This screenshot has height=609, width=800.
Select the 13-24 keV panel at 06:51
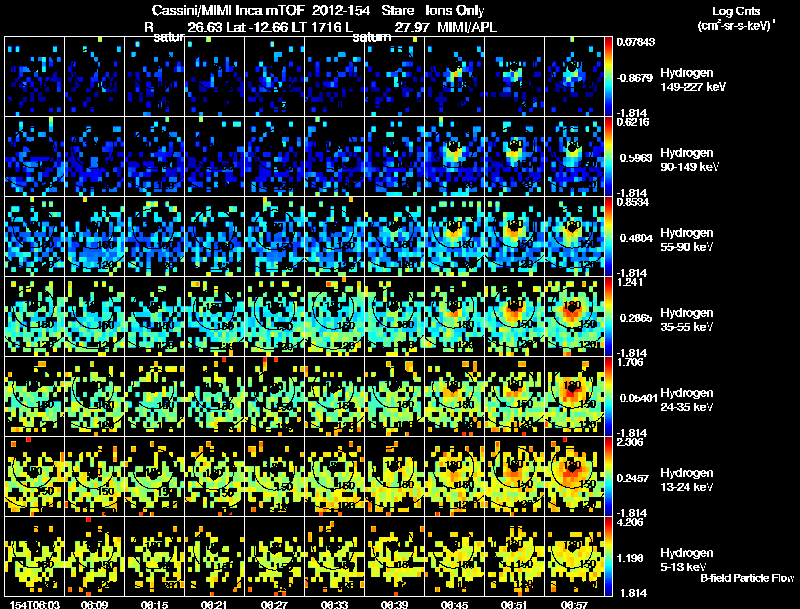pyautogui.click(x=514, y=476)
